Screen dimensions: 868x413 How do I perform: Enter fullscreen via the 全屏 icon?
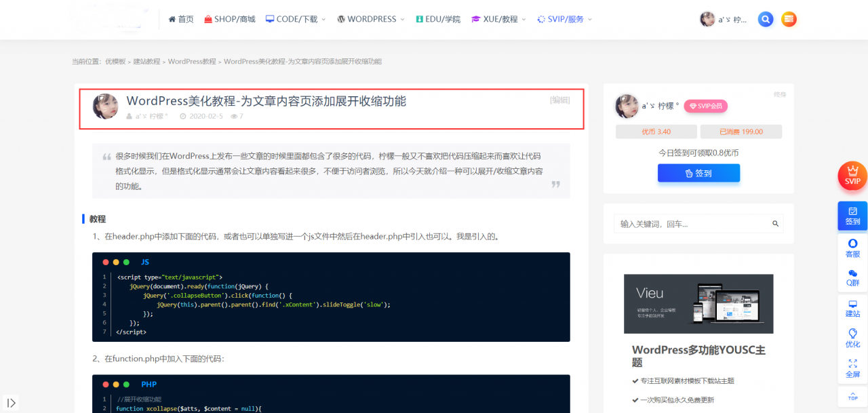[x=852, y=368]
